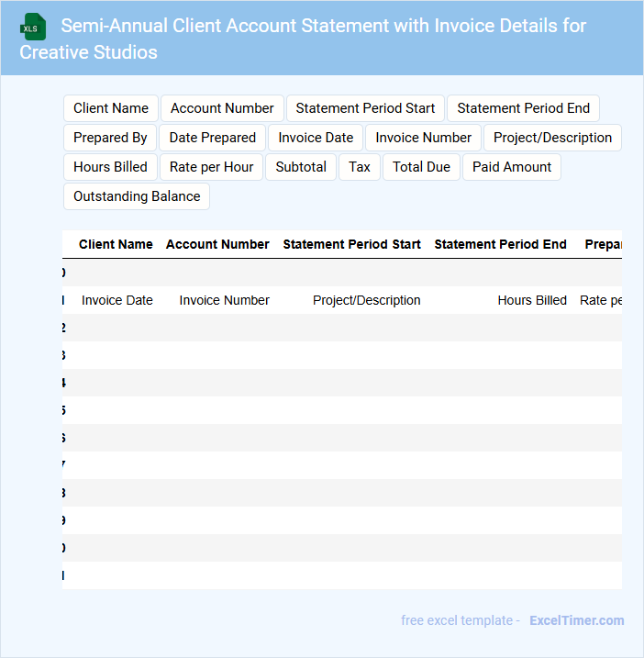Click the Hours Billed tag
This screenshot has height=658, width=644.
110,167
